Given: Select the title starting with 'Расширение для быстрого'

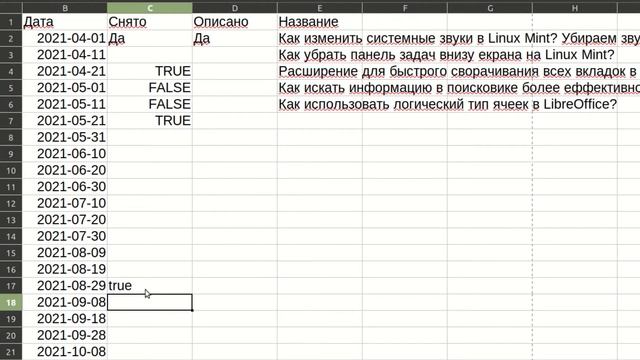Looking at the screenshot, I should 459,71.
